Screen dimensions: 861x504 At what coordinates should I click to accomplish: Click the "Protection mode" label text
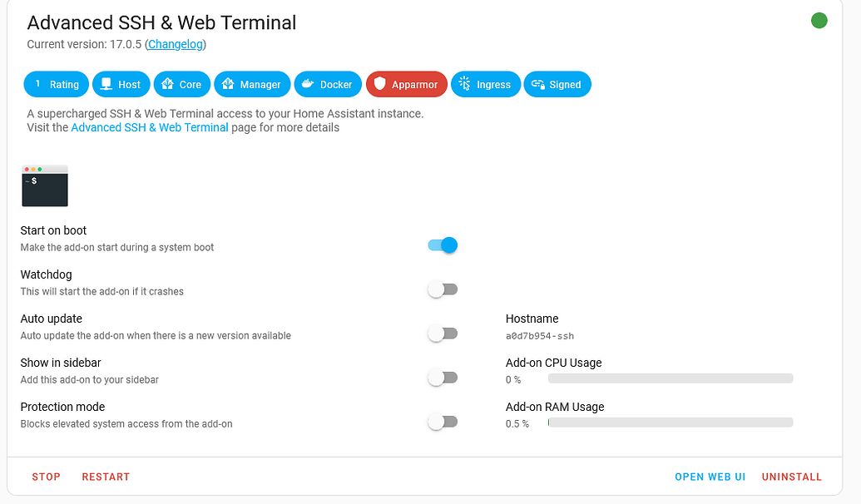62,407
